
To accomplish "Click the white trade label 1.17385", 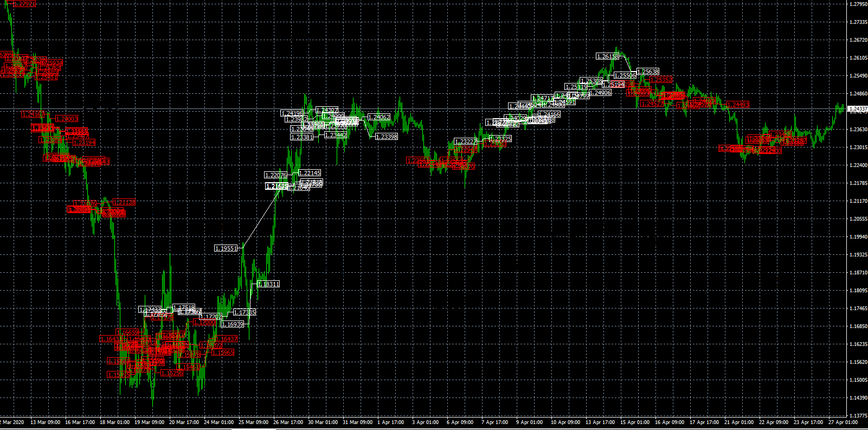I will pos(245,312).
